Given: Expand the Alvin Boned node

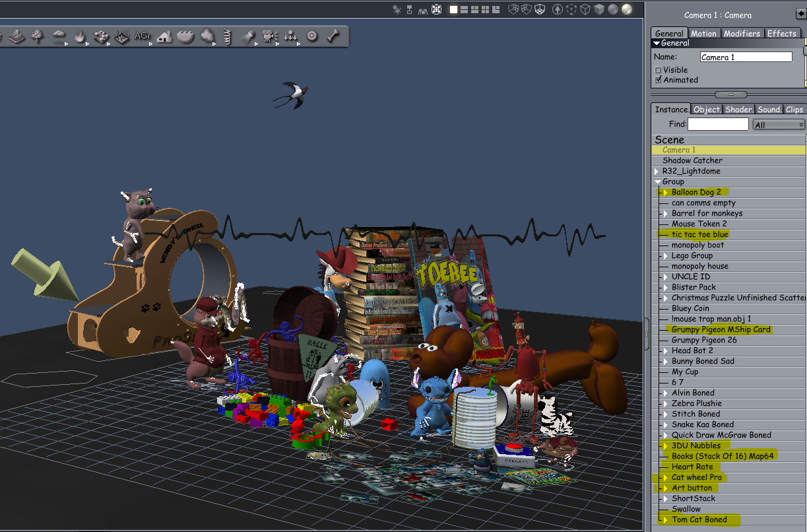Looking at the screenshot, I should [x=666, y=393].
